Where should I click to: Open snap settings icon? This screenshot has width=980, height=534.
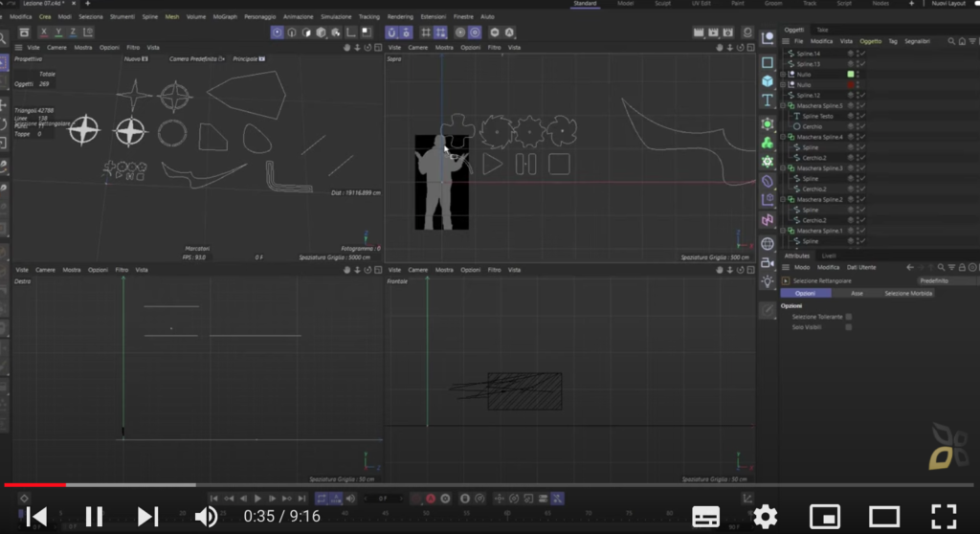(406, 32)
